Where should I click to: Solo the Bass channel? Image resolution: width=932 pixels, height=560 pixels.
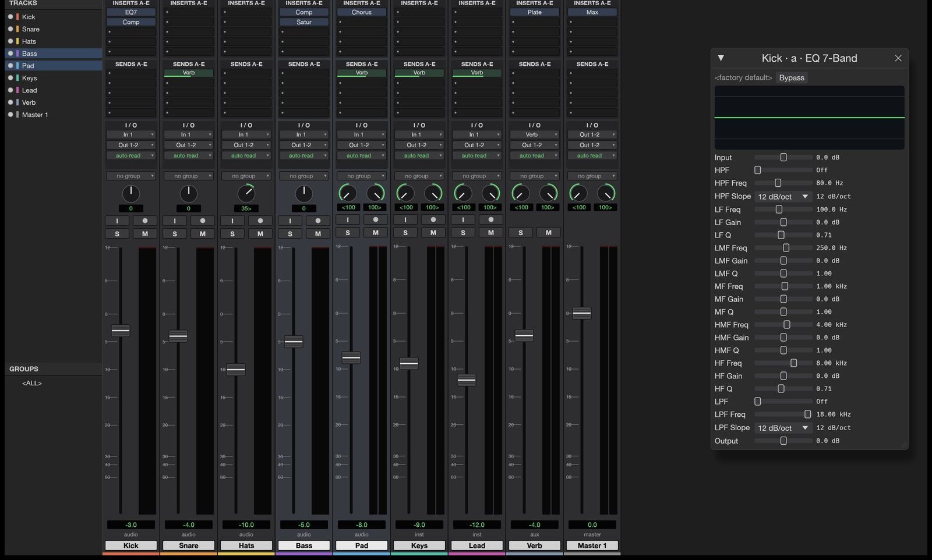pos(290,233)
